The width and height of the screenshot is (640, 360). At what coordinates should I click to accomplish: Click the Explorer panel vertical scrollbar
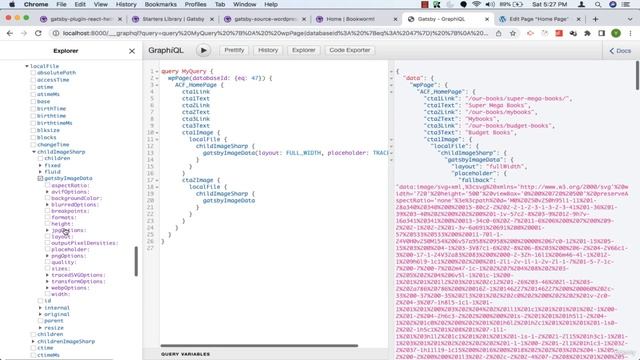coord(136,261)
